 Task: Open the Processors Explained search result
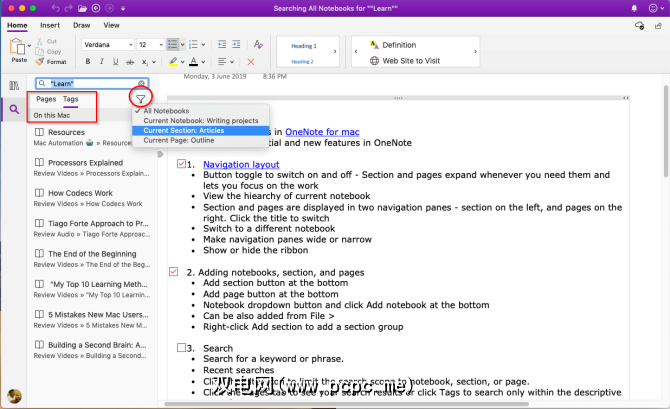[85, 162]
